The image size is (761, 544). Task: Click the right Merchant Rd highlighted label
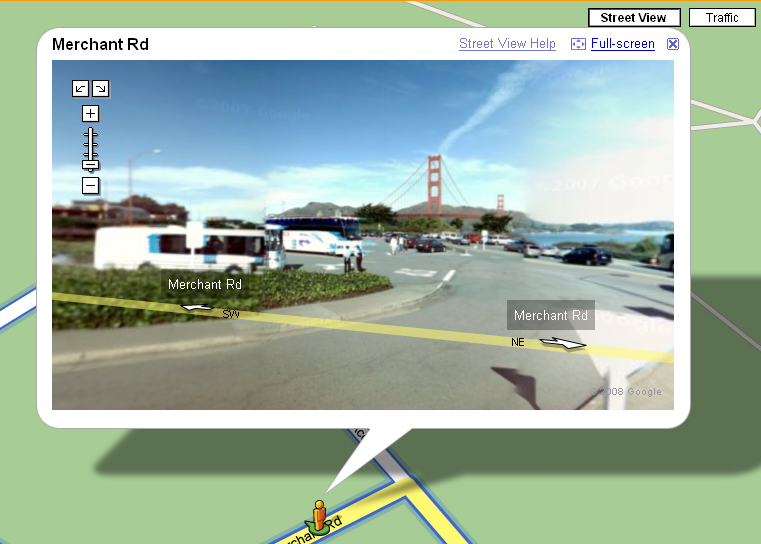(551, 315)
